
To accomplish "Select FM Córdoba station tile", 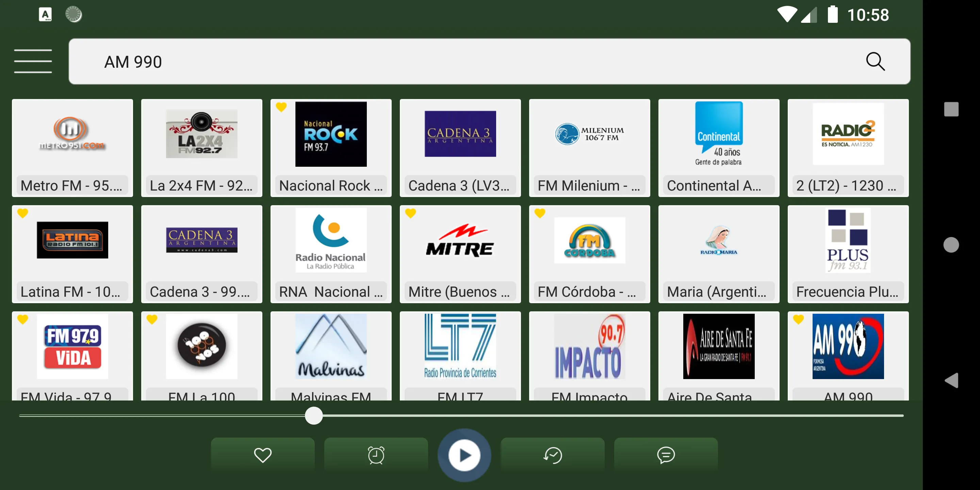I will [590, 254].
